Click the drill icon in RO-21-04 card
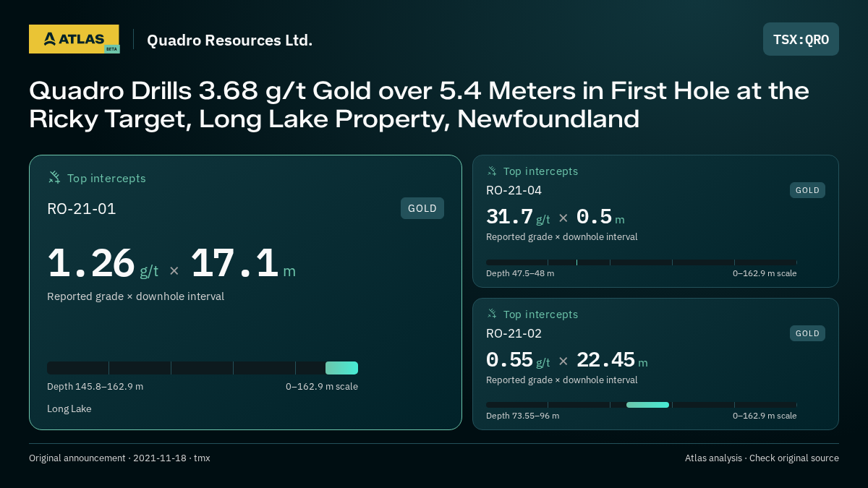 tap(492, 171)
